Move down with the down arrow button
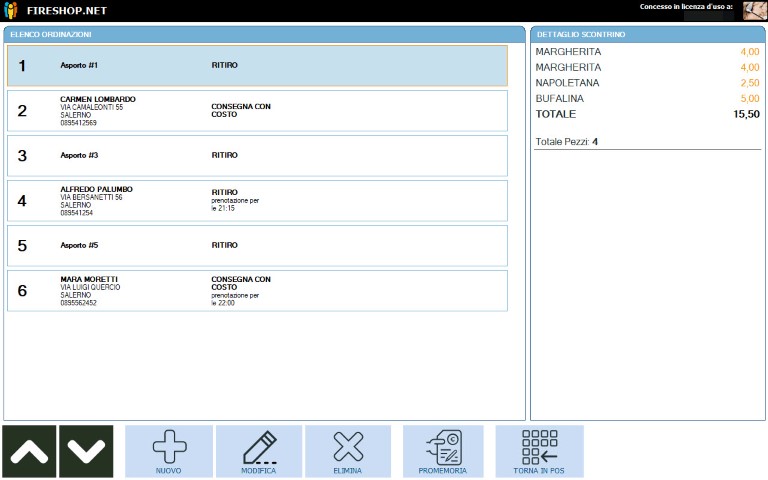Screen dimensions: 768x480 tap(85, 451)
